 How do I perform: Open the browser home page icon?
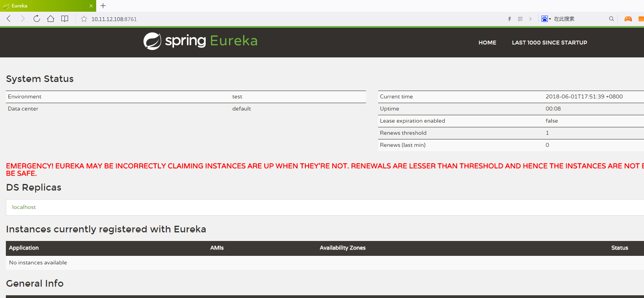click(x=50, y=19)
